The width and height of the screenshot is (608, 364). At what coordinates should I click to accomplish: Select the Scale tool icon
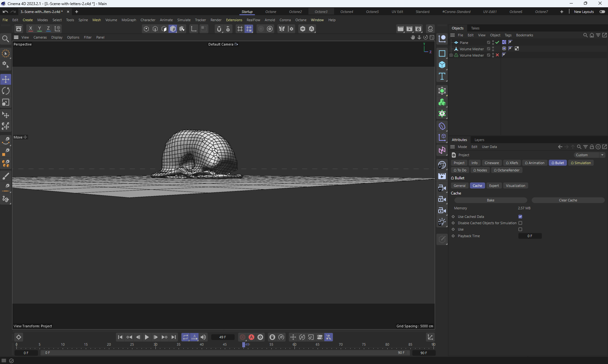6,102
